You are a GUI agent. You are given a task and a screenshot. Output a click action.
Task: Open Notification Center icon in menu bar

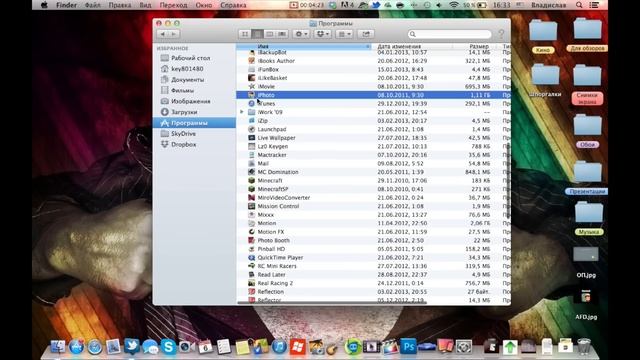[x=595, y=5]
